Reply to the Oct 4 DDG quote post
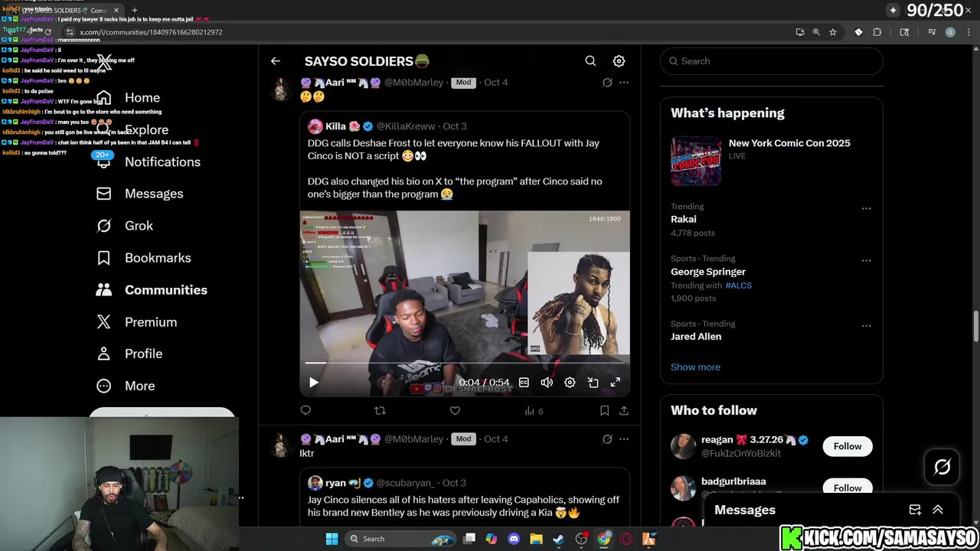This screenshot has height=551, width=980. 305,411
